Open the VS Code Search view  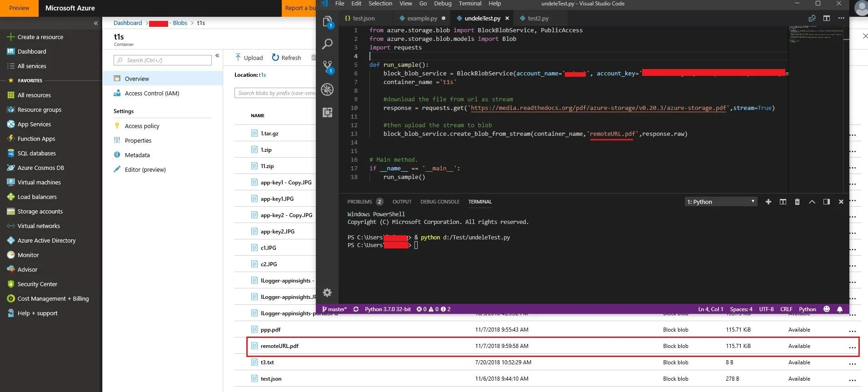(x=327, y=44)
